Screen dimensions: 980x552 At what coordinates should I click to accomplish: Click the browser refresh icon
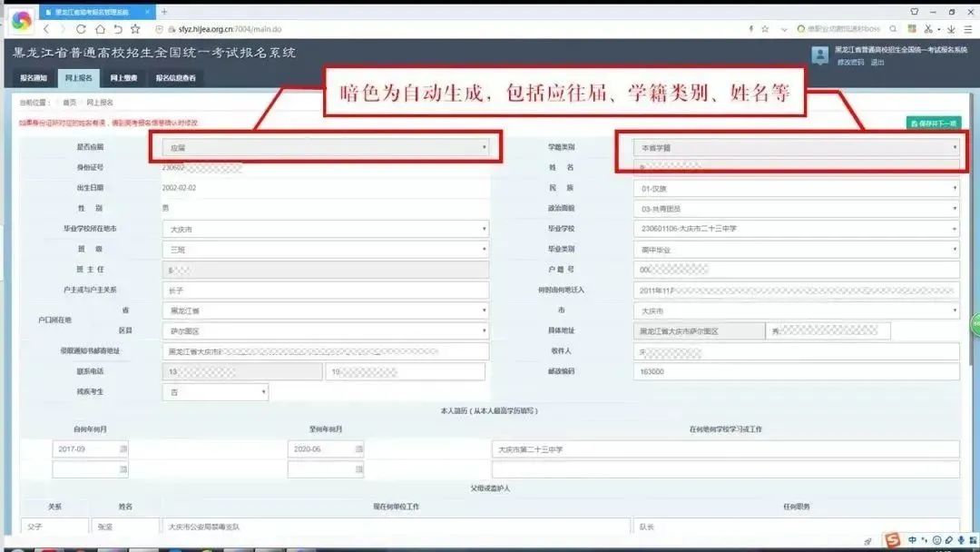(x=82, y=29)
